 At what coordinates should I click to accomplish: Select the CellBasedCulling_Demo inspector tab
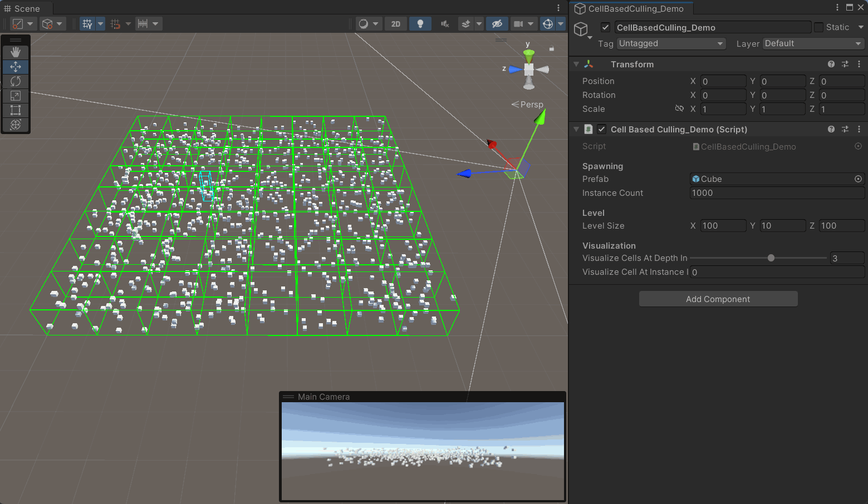(x=629, y=8)
